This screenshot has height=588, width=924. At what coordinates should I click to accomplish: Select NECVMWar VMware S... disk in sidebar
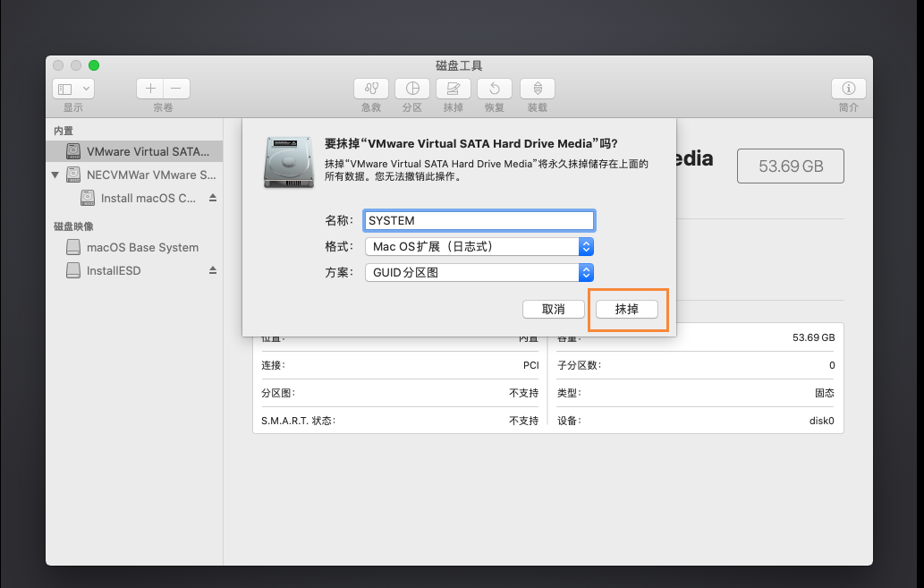(x=134, y=175)
